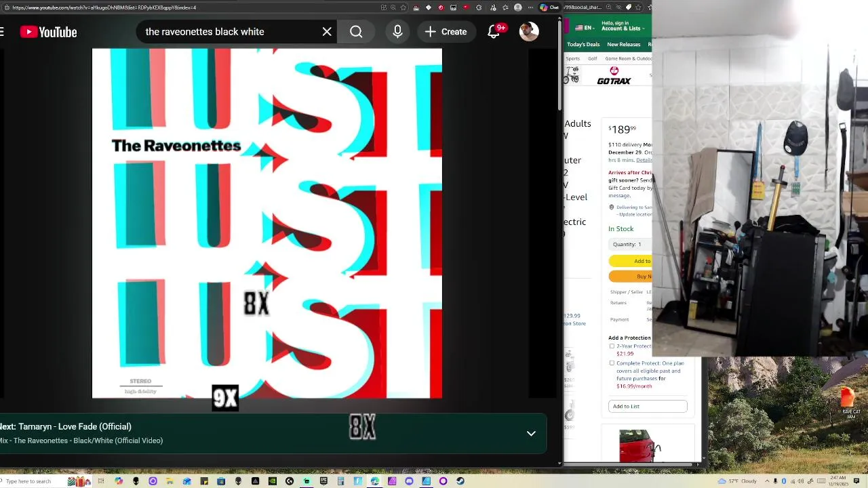Open the browser three-dots menu

tap(530, 7)
